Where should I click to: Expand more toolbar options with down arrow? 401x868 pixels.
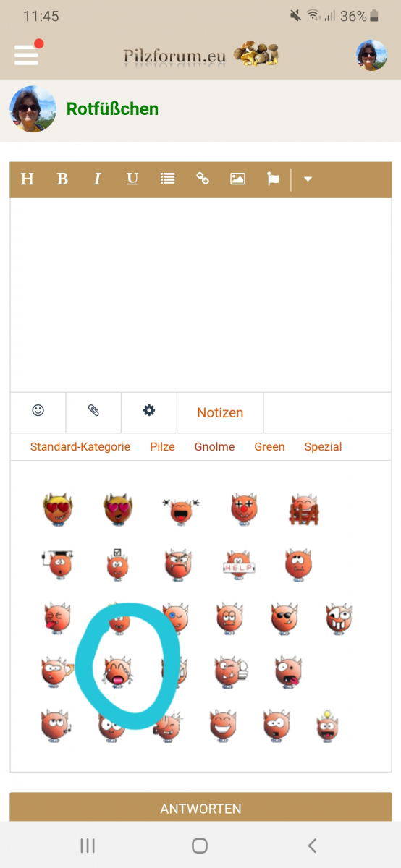coord(308,179)
